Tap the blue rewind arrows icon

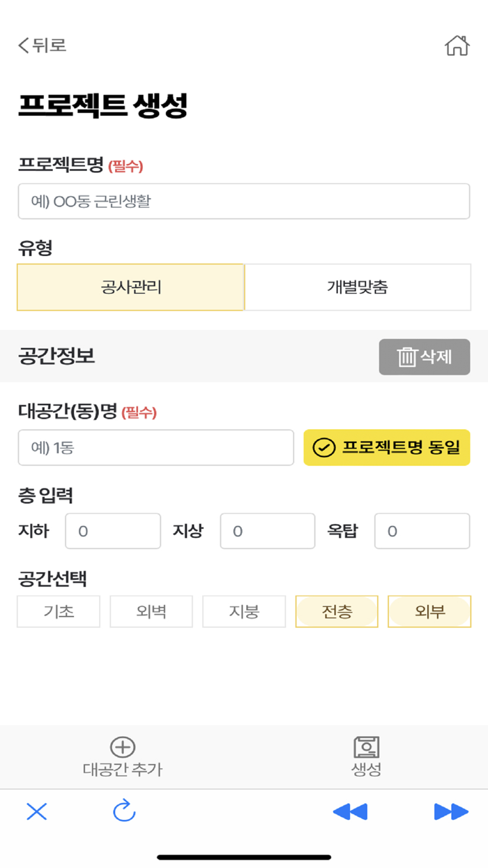pos(350,812)
